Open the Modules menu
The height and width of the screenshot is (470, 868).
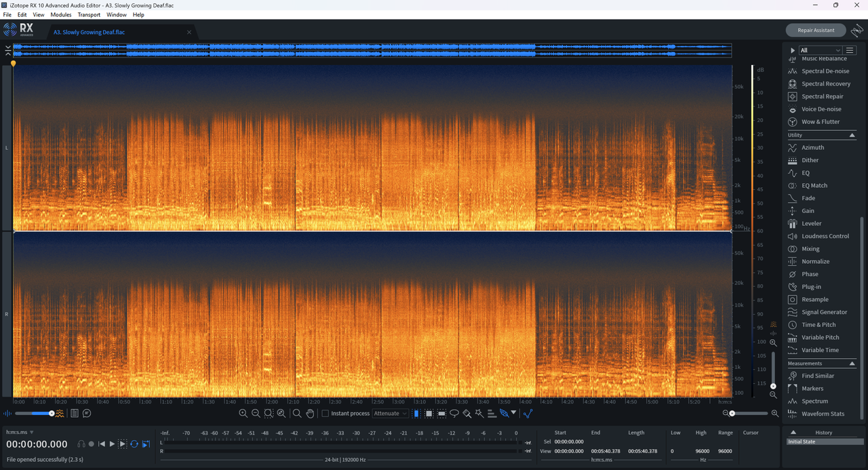(x=61, y=14)
